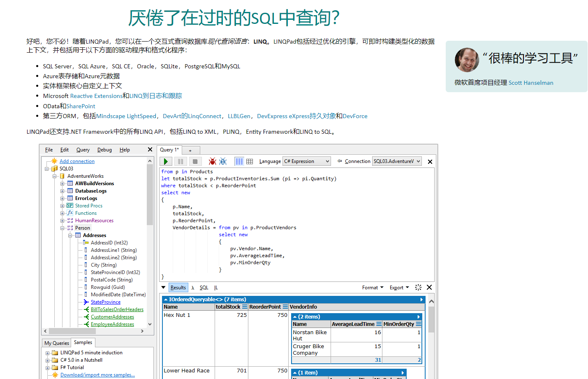Click the HumanResources schema icon
This screenshot has height=379, width=588.
tap(70, 220)
